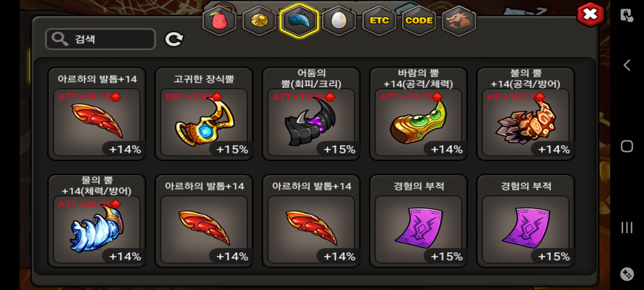Screen dimensions: 644x290
Task: Click the refresh arrow icon
Action: [174, 39]
